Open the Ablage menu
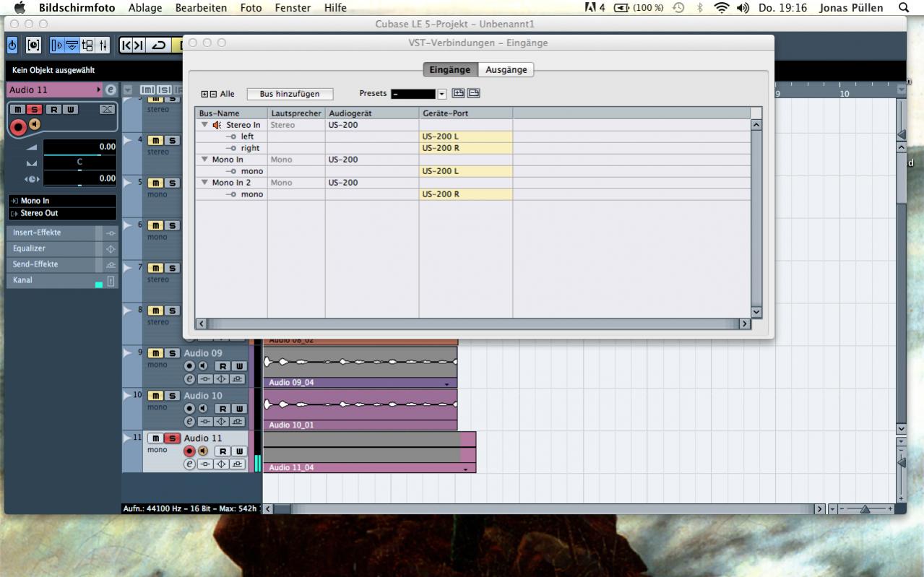The image size is (924, 577). tap(145, 8)
